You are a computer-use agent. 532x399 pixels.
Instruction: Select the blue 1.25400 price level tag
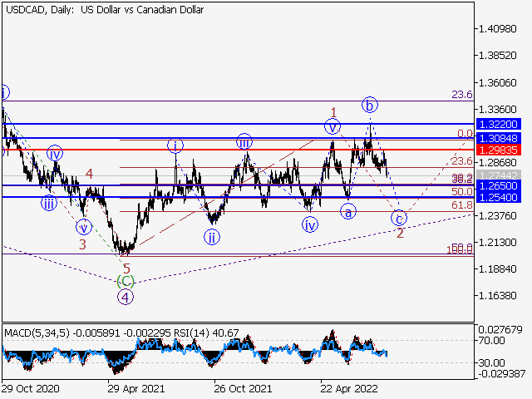point(499,198)
